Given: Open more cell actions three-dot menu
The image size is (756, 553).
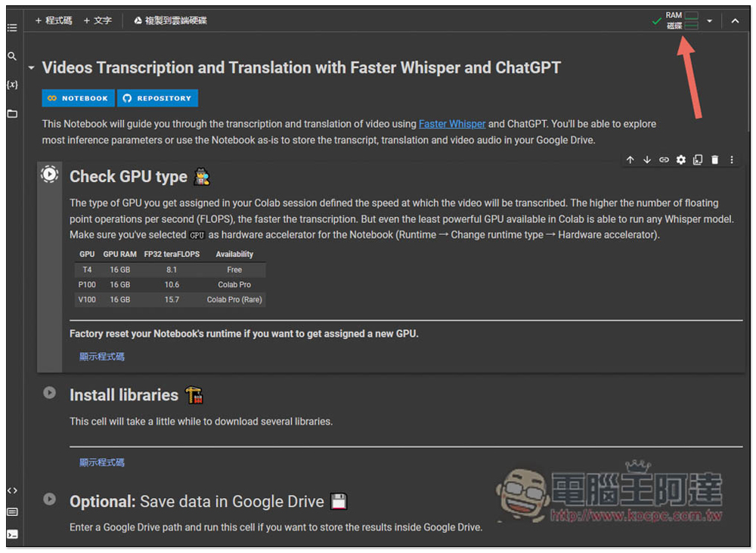Looking at the screenshot, I should pyautogui.click(x=731, y=159).
